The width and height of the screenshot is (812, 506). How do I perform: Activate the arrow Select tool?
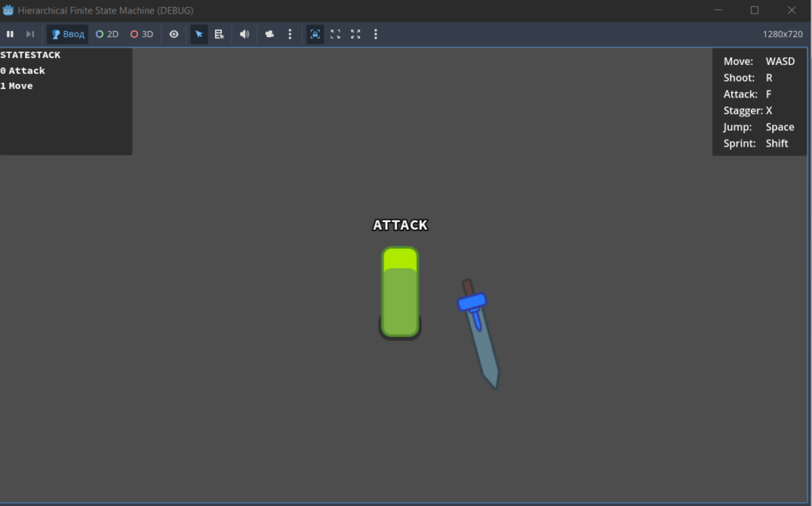[199, 34]
